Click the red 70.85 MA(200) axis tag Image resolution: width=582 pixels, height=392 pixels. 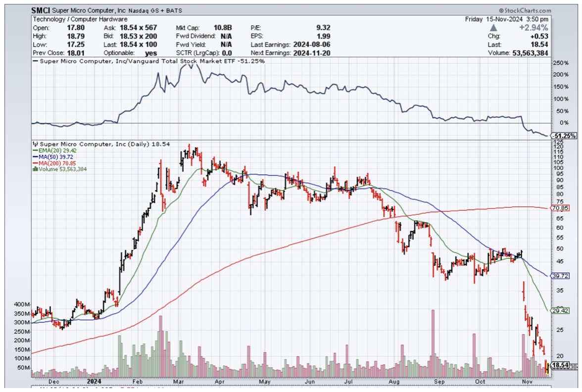click(x=559, y=209)
